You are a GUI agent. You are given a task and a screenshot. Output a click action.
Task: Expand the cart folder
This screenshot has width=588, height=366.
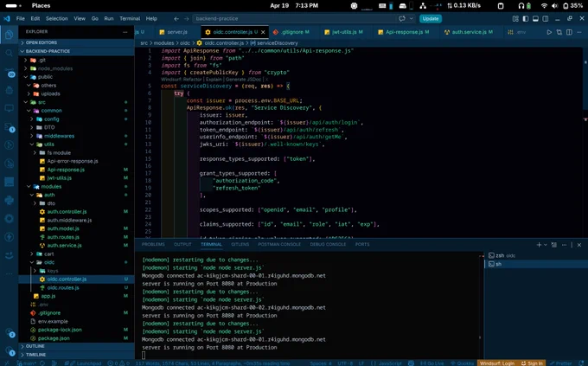pyautogui.click(x=76, y=254)
